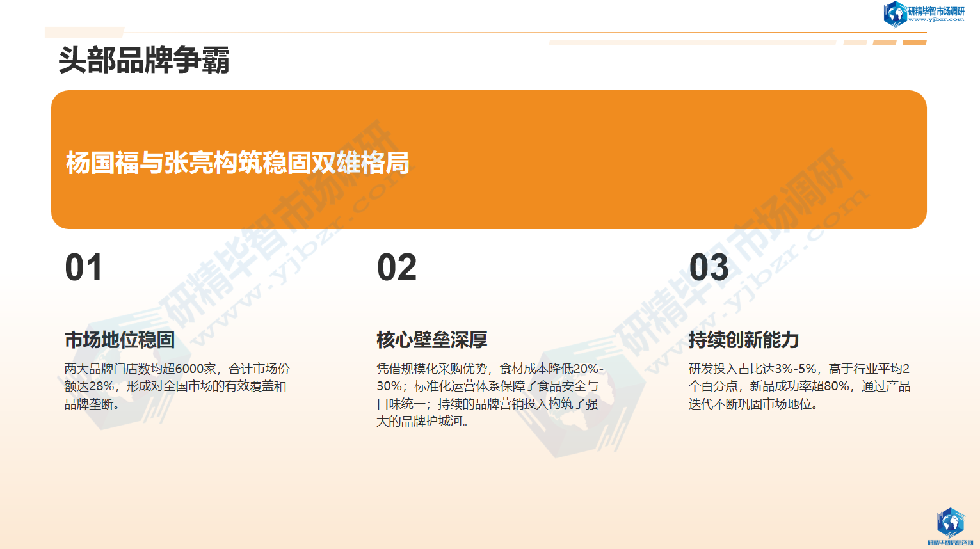Click the paragraph starting 凭借规模化采购优势
This screenshot has width=980, height=549.
[490, 395]
